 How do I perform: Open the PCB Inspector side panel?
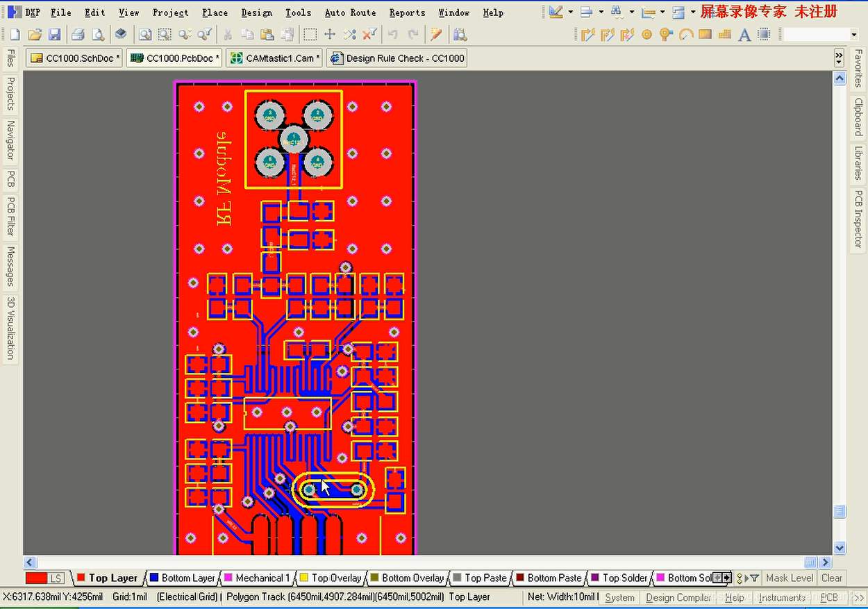[858, 219]
